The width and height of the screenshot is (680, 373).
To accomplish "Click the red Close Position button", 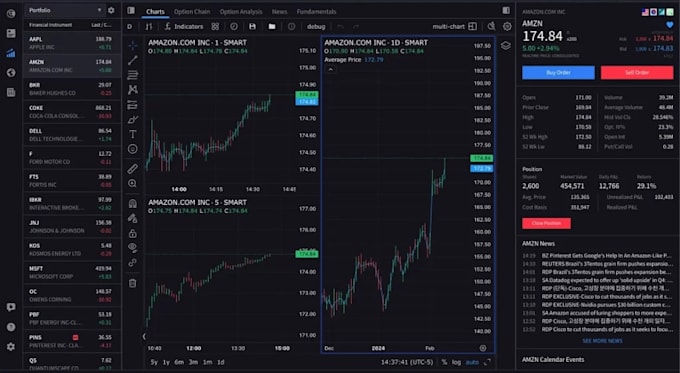I will coord(546,223).
